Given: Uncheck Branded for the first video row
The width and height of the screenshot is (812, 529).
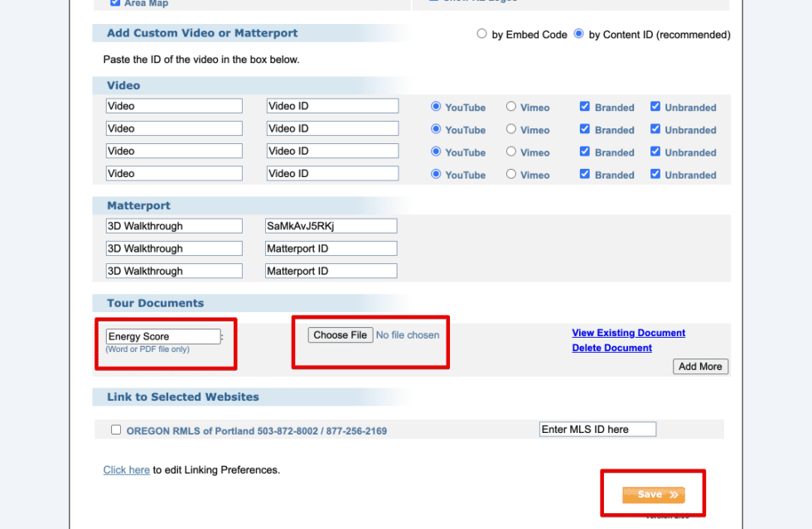Looking at the screenshot, I should point(585,107).
